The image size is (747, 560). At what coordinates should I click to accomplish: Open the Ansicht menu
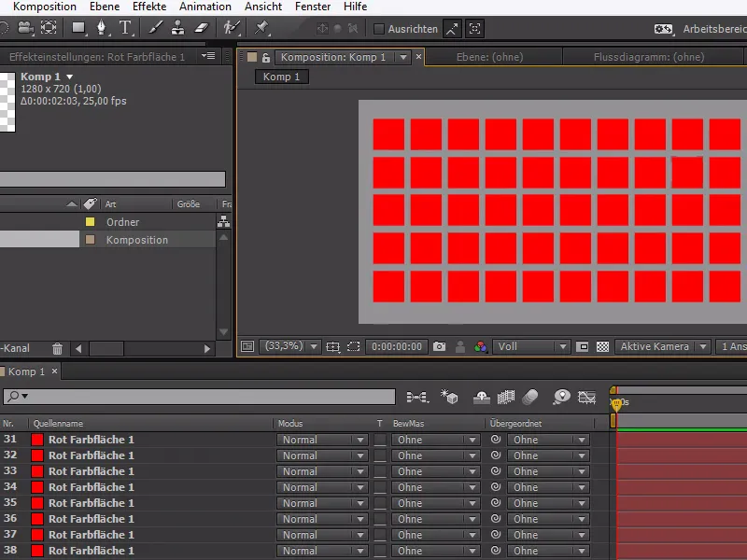tap(263, 7)
